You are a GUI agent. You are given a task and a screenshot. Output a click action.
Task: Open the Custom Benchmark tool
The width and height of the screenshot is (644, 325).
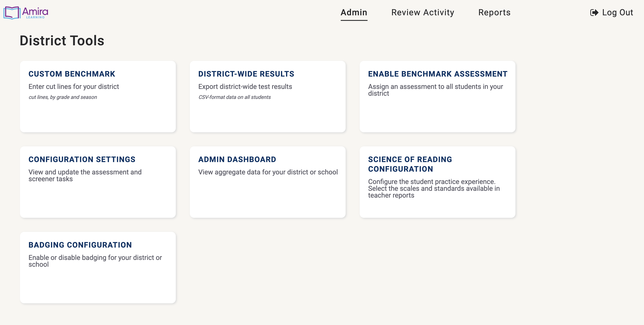[97, 96]
